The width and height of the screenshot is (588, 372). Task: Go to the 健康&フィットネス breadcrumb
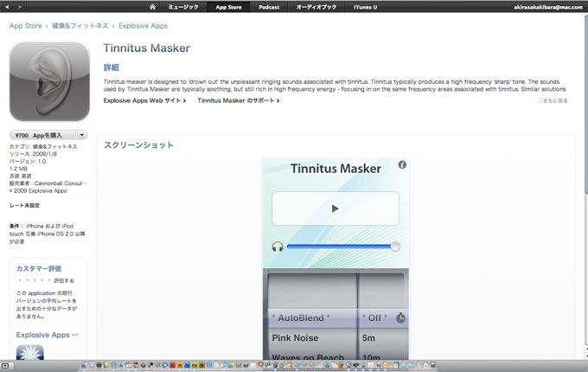click(x=80, y=26)
